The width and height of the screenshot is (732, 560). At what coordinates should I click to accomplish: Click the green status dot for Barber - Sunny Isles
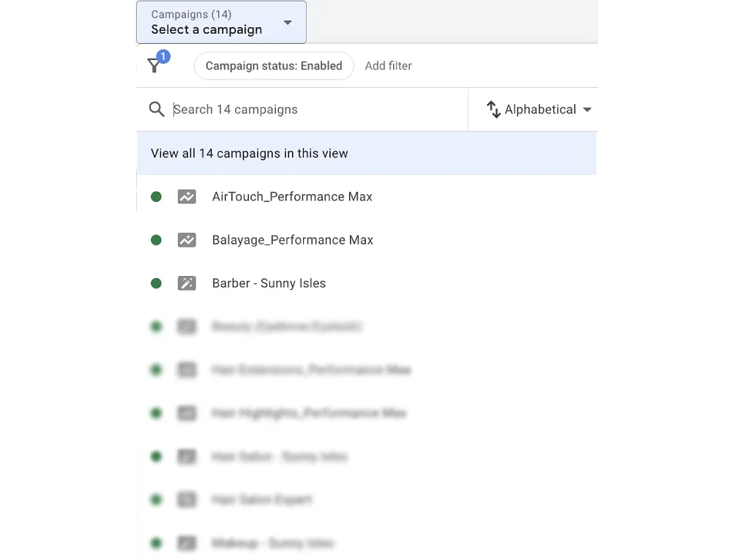156,283
